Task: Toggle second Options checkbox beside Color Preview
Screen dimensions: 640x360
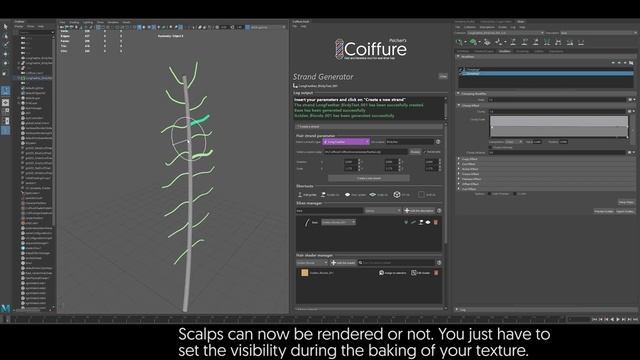Action: (x=515, y=194)
